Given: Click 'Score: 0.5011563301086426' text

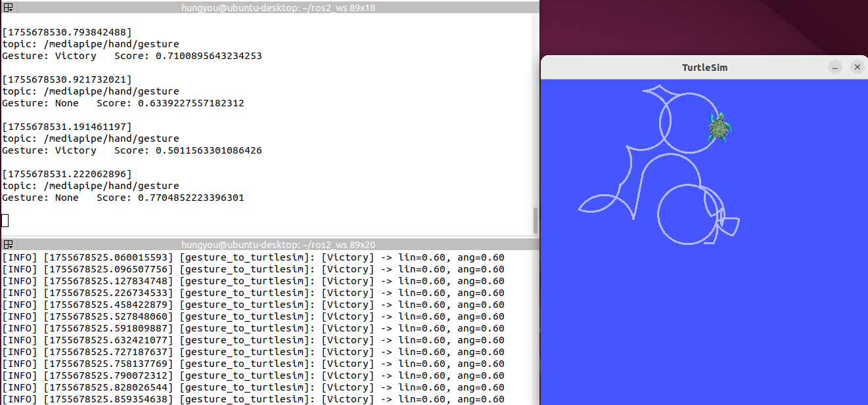Looking at the screenshot, I should (188, 150).
